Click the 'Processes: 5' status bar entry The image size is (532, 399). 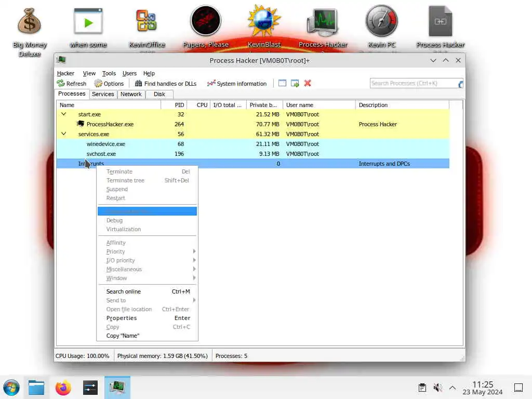pos(231,356)
